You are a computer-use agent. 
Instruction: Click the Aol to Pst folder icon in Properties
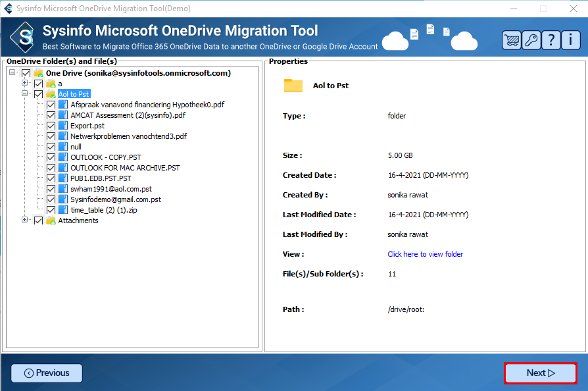click(x=293, y=86)
